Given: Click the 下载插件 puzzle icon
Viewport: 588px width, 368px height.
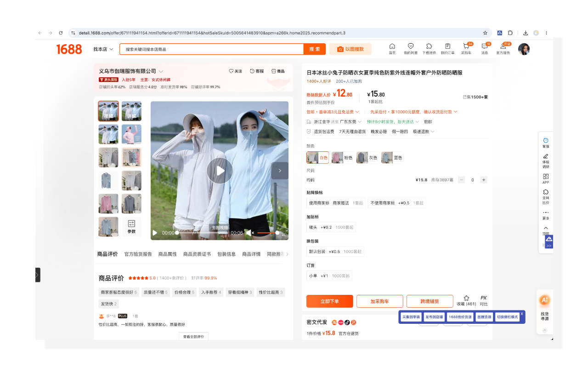Looking at the screenshot, I should click(x=429, y=48).
